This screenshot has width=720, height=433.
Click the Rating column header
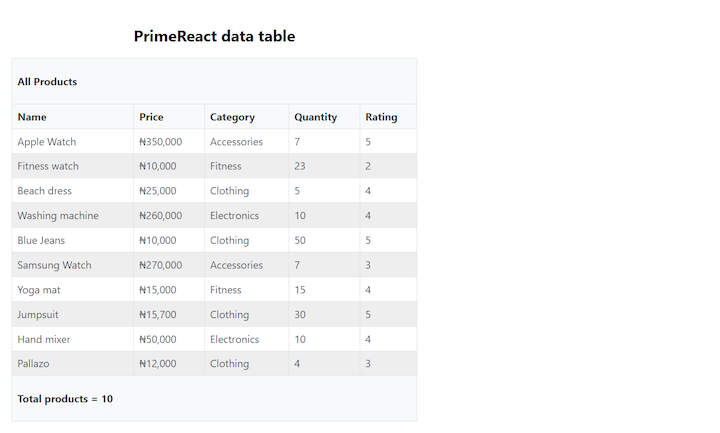pos(381,117)
